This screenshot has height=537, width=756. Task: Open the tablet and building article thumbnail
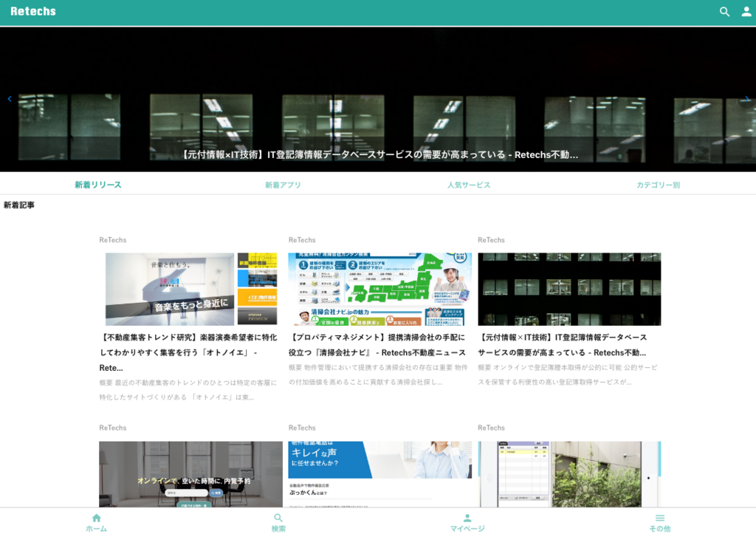(x=569, y=473)
